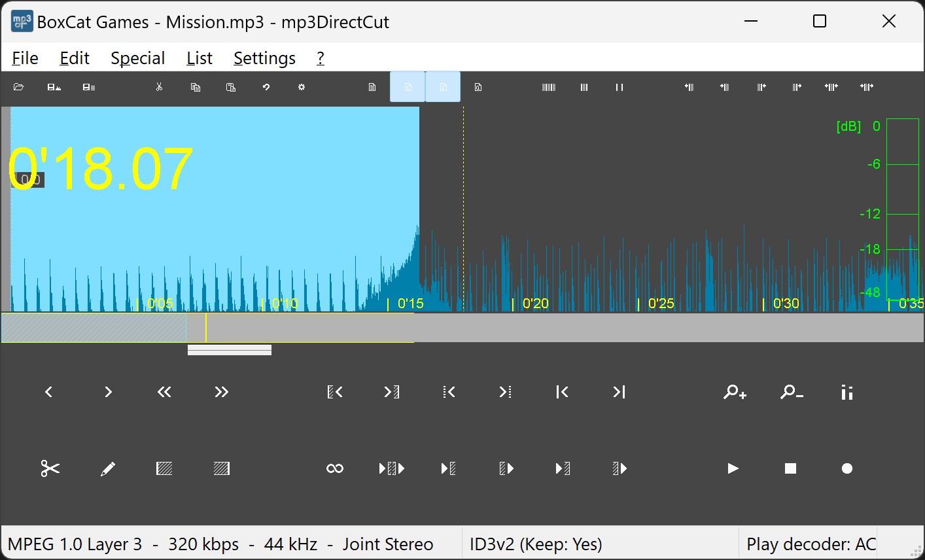Zoom out with the magnifier minus button
This screenshot has height=560, width=925.
pos(792,392)
